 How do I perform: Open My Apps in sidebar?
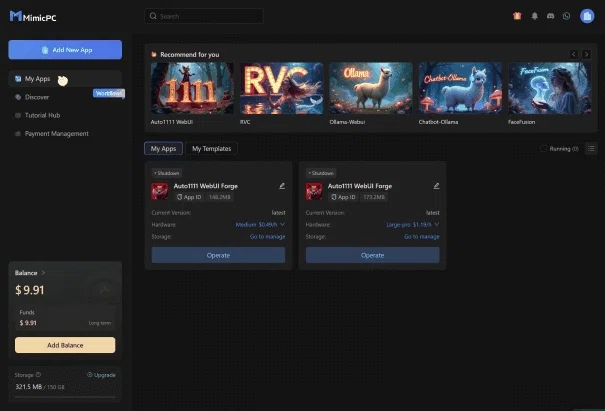(65, 79)
